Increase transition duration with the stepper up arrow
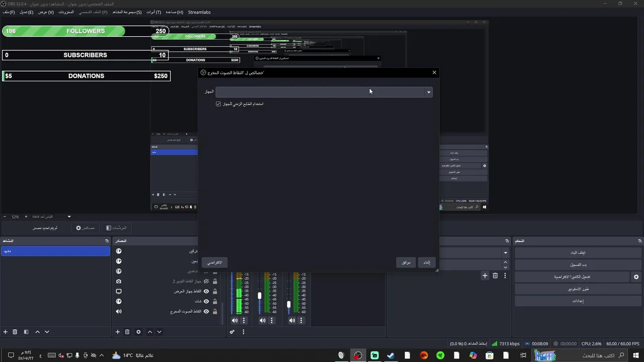This screenshot has height=362, width=644. pos(505,262)
